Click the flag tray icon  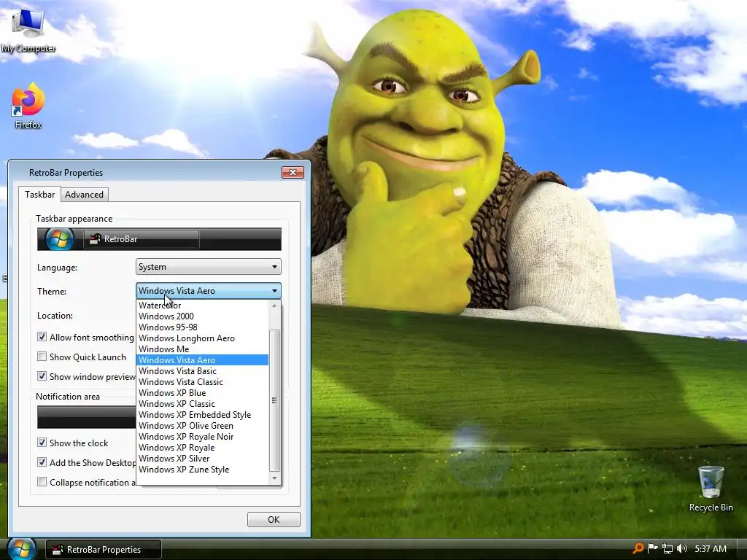[x=653, y=548]
